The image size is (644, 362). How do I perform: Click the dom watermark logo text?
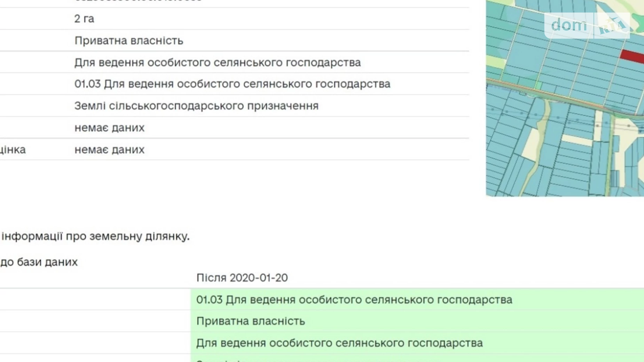pos(568,25)
